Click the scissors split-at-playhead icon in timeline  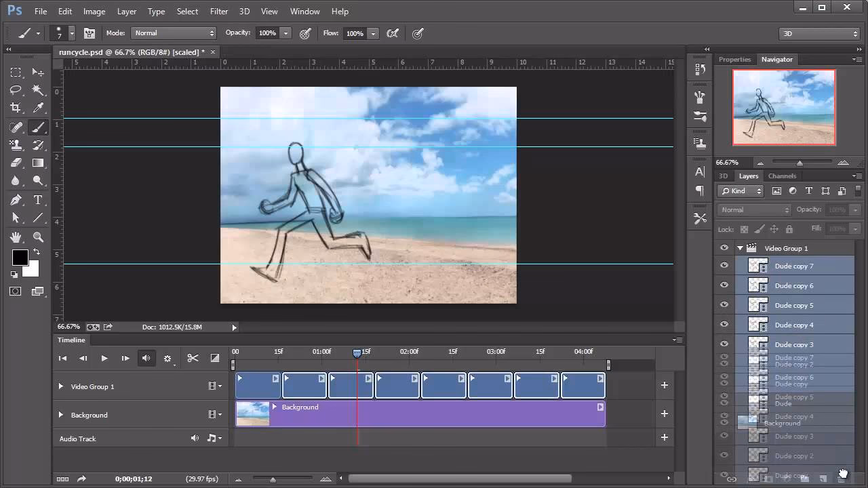click(x=193, y=358)
